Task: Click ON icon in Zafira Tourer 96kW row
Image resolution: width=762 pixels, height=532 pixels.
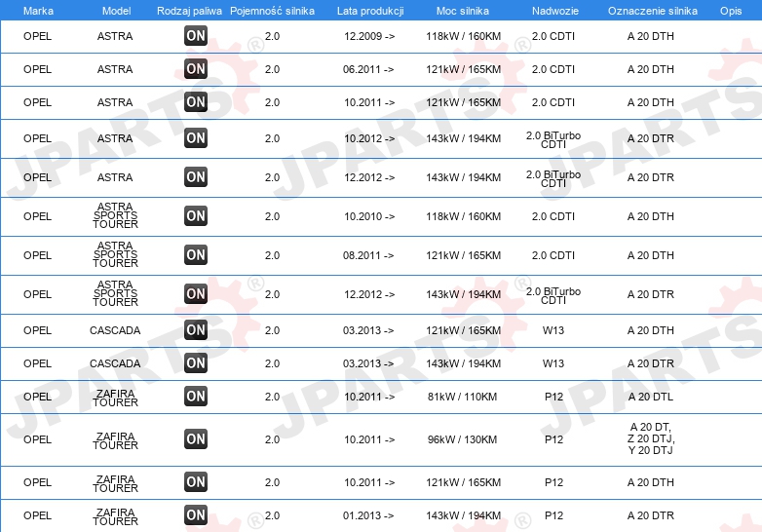Action: (x=196, y=438)
